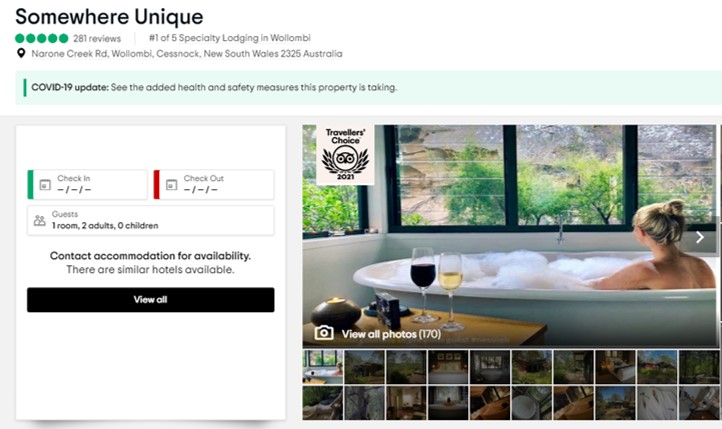Click the Check Out calendar icon
Viewport: 722px width, 429px height.
(x=171, y=185)
